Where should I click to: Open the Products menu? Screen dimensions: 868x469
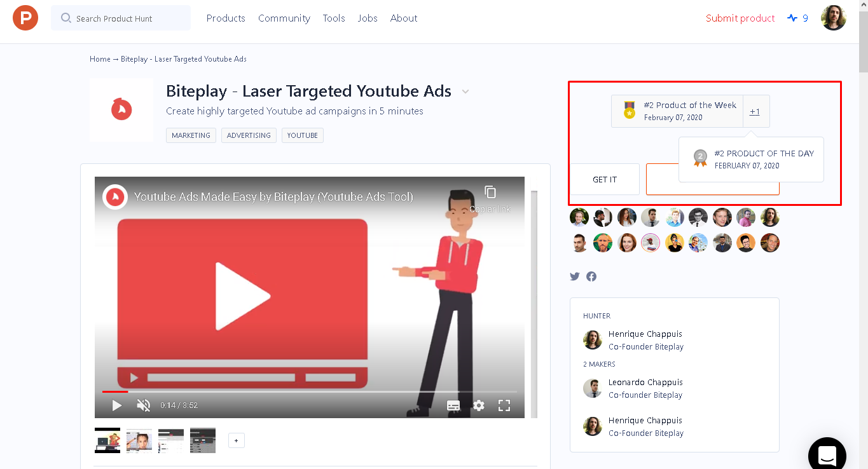226,18
